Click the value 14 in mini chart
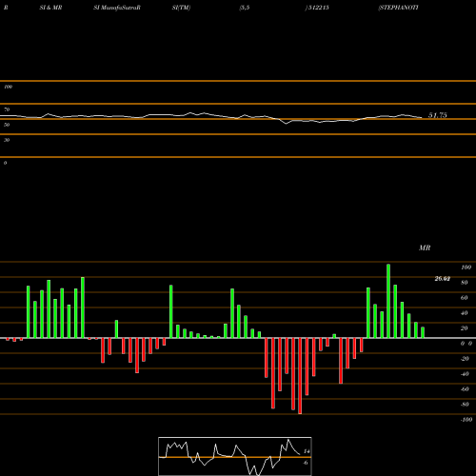Viewport: 476px width, 476px height. [x=307, y=451]
